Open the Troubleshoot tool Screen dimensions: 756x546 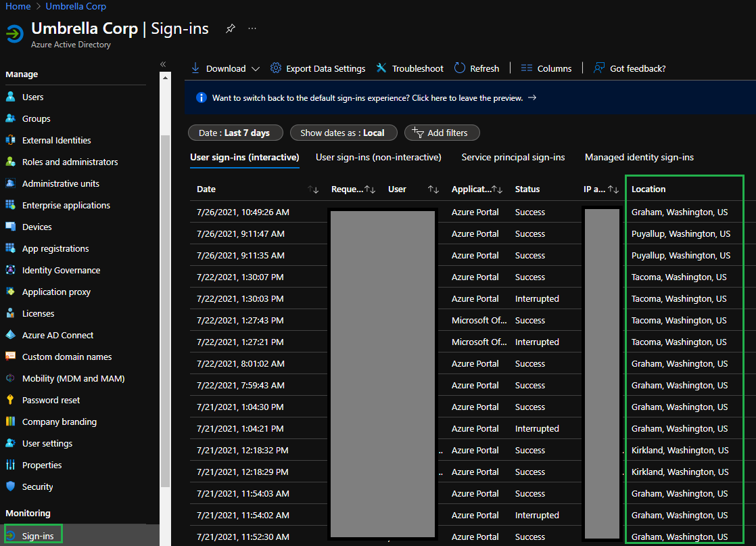(x=409, y=68)
